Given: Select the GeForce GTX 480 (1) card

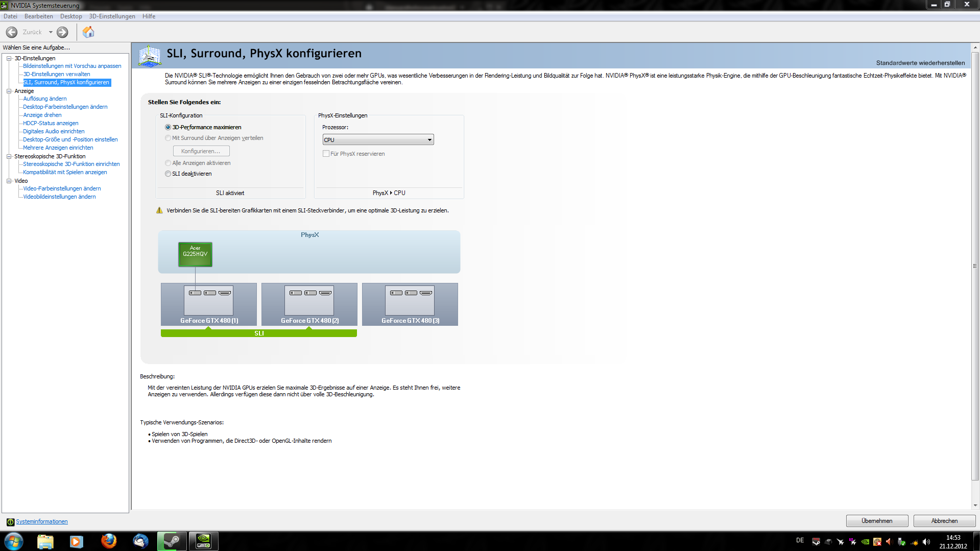Looking at the screenshot, I should pos(209,304).
